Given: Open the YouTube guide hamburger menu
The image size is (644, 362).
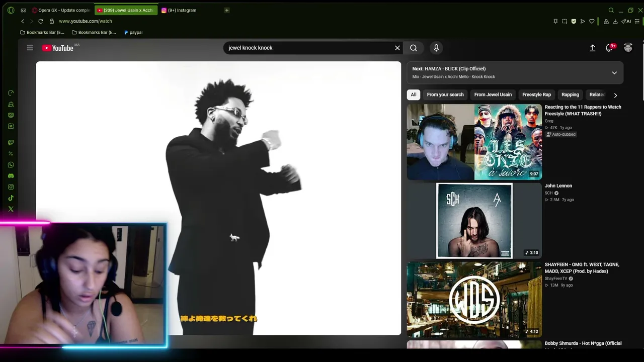Looking at the screenshot, I should click(x=30, y=48).
